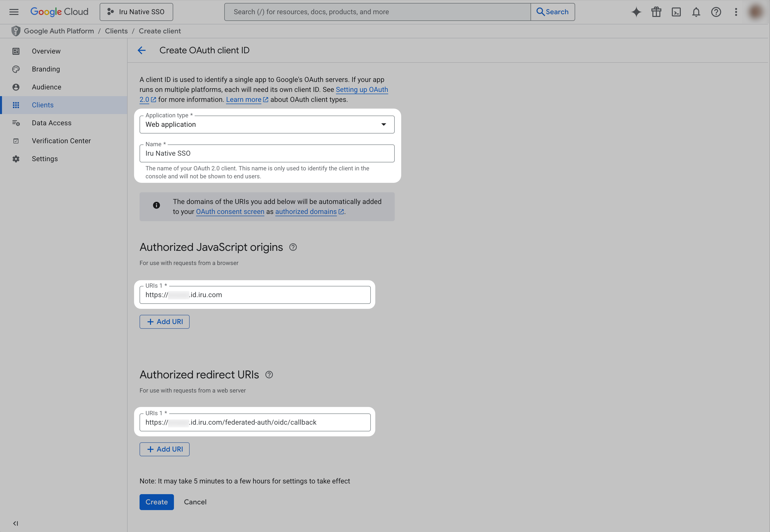Open the free trial gift icon

point(656,12)
